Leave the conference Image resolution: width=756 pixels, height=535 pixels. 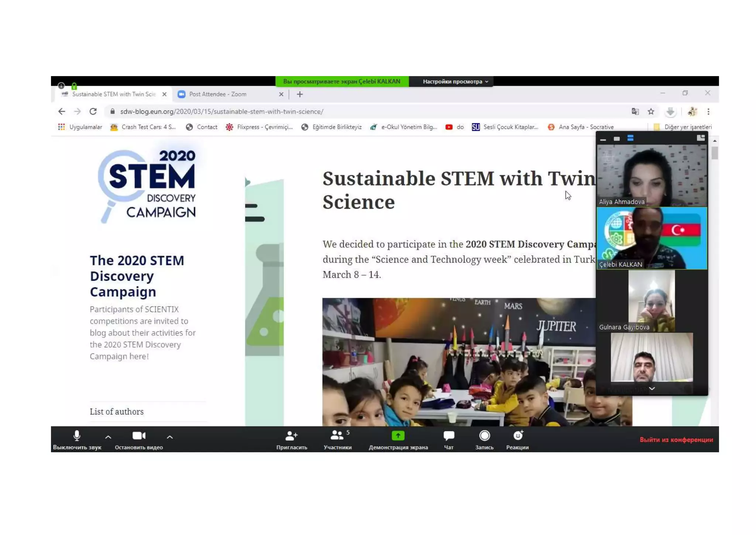(x=676, y=440)
